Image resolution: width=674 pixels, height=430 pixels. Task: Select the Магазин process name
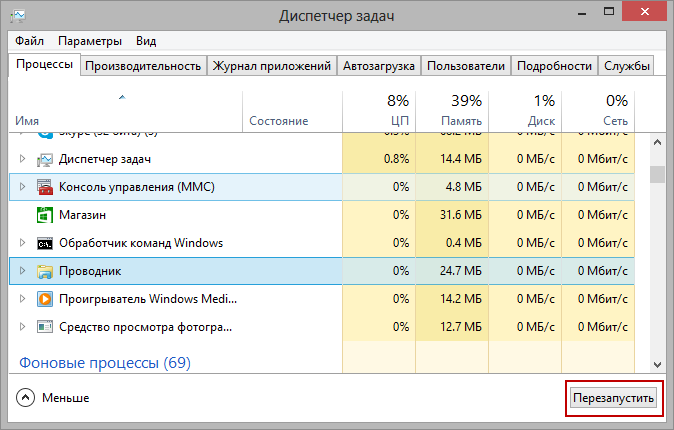coord(82,215)
